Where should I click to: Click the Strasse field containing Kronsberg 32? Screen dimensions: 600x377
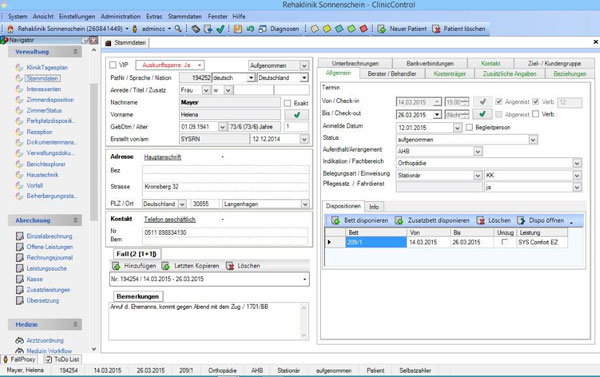point(226,187)
